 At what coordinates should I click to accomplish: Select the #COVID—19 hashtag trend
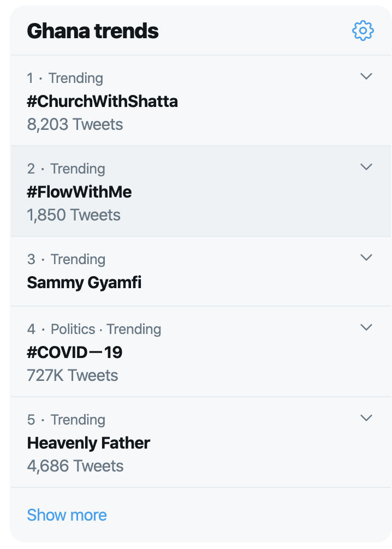tap(75, 352)
